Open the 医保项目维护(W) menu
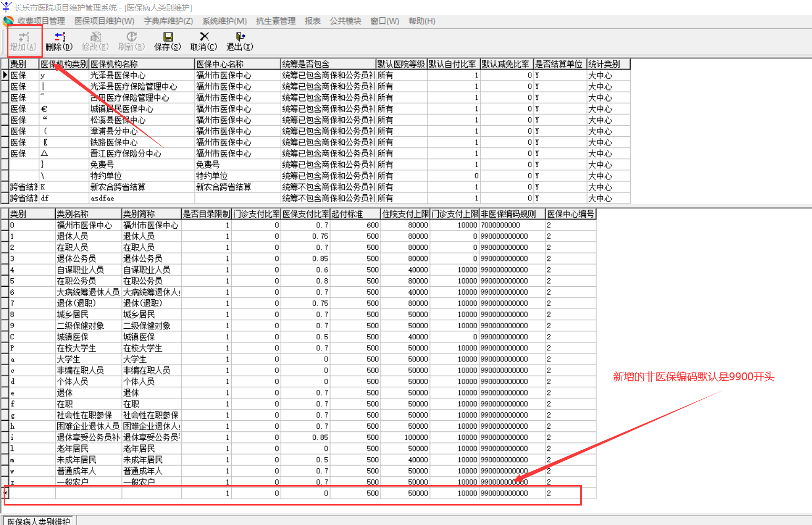This screenshot has width=812, height=525. [105, 21]
